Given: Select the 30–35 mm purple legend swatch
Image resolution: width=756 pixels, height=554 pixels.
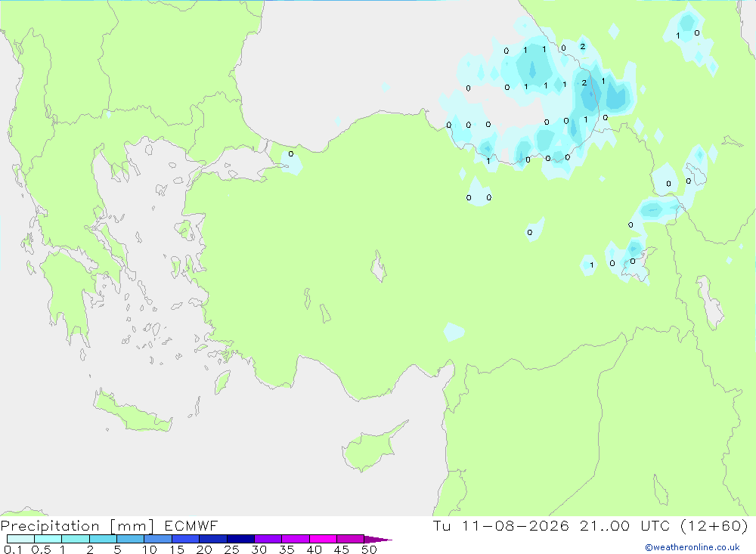Looking at the screenshot, I should (268, 539).
